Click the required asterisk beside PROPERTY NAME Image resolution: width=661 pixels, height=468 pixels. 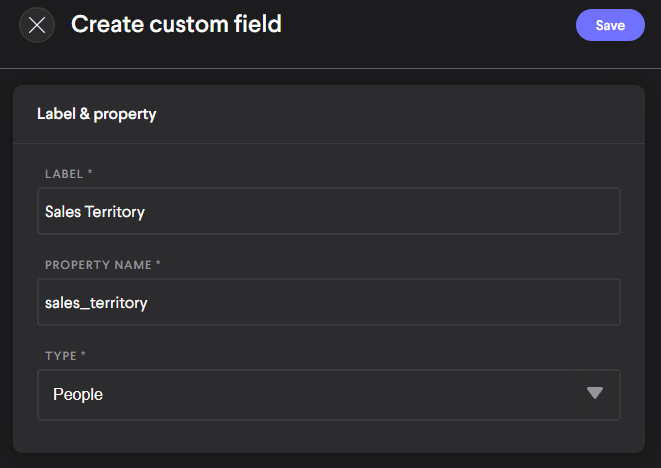point(158,265)
